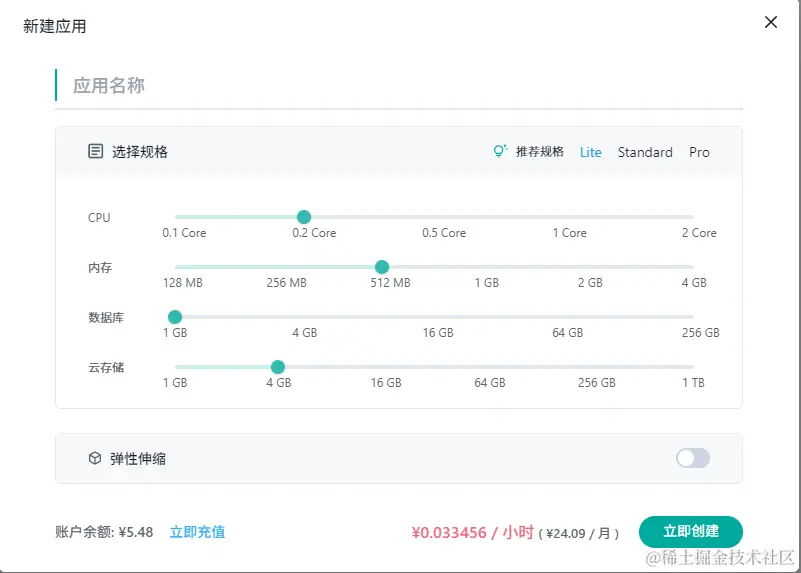Enable the 弹性伸缩 toggle switch
Image resolution: width=801 pixels, height=573 pixels.
pos(692,458)
